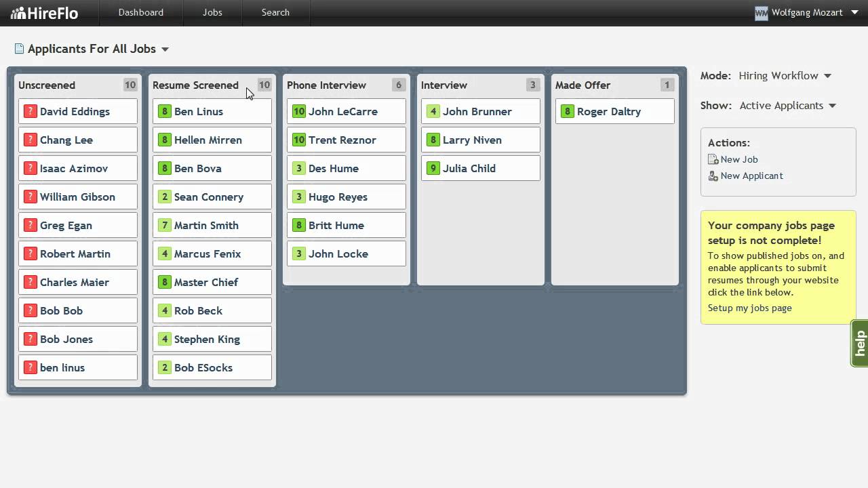Click the Unscreened count badge showing 10
This screenshot has width=868, height=488.
pos(130,85)
